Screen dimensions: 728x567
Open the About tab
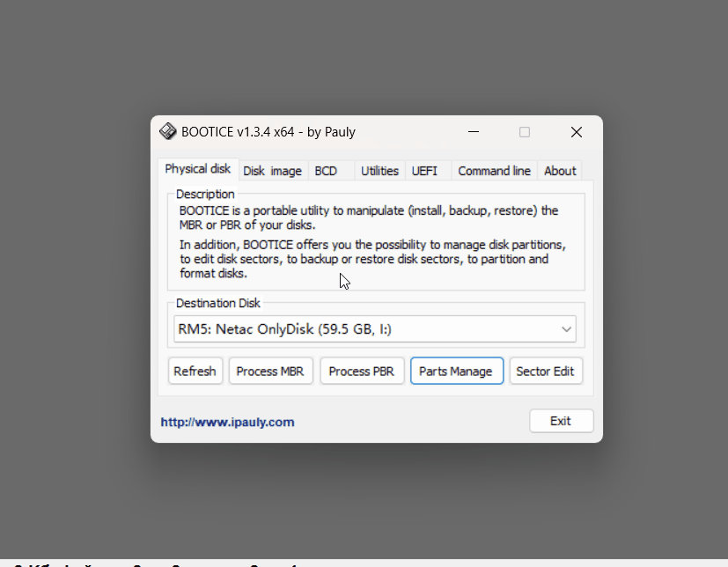[x=560, y=171]
